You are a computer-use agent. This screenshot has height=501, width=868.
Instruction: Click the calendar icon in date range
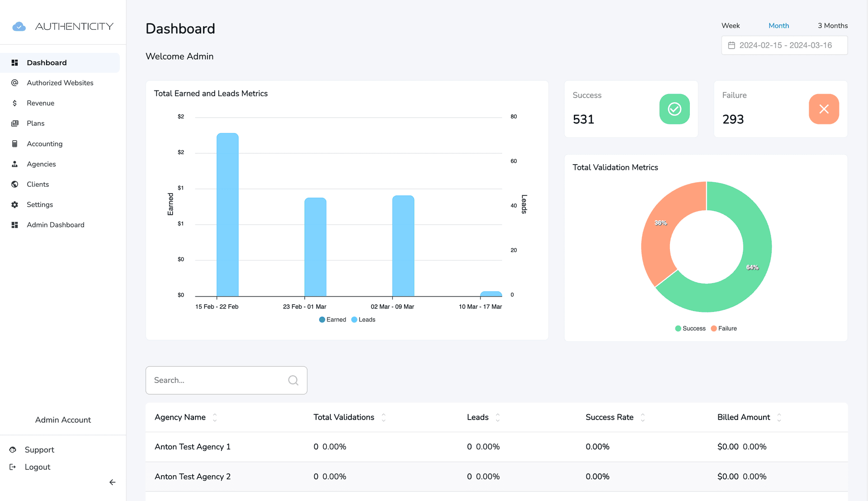pos(731,45)
